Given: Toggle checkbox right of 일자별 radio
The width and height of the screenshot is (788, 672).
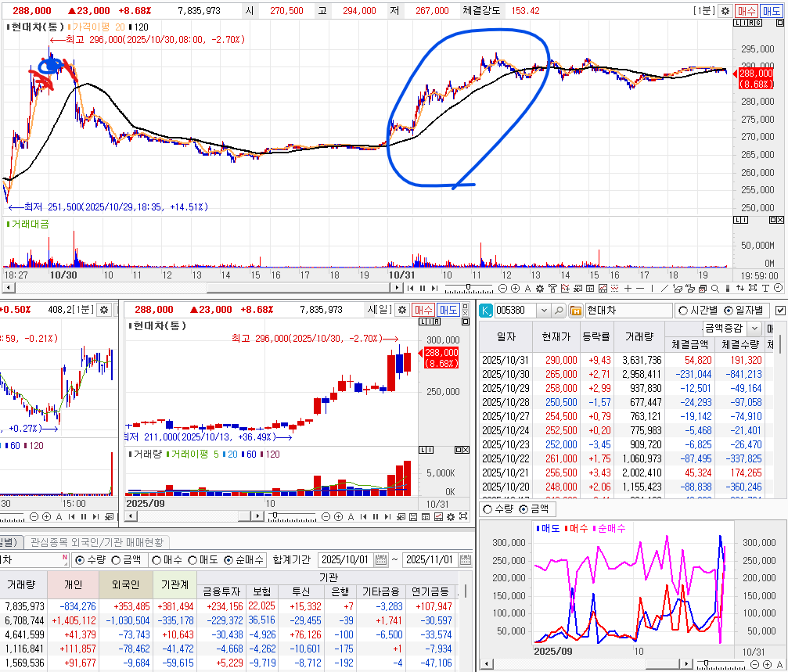Looking at the screenshot, I should pos(780,311).
